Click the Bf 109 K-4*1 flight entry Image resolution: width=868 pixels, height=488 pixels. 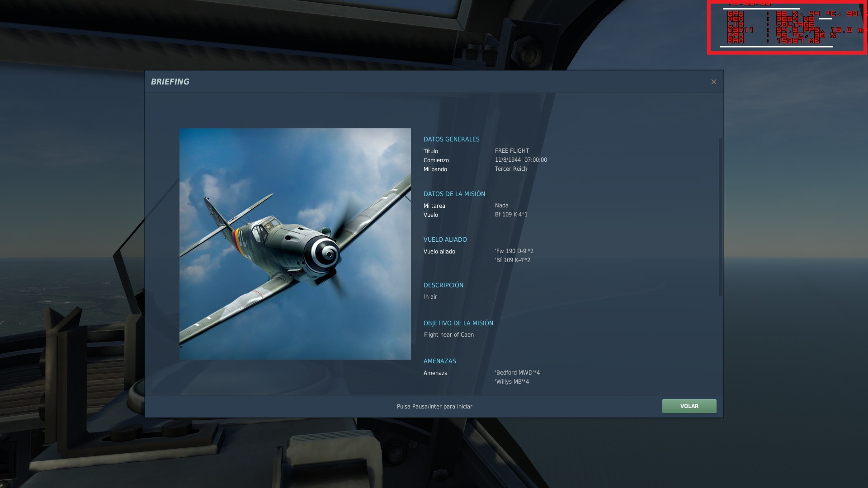pyautogui.click(x=511, y=215)
